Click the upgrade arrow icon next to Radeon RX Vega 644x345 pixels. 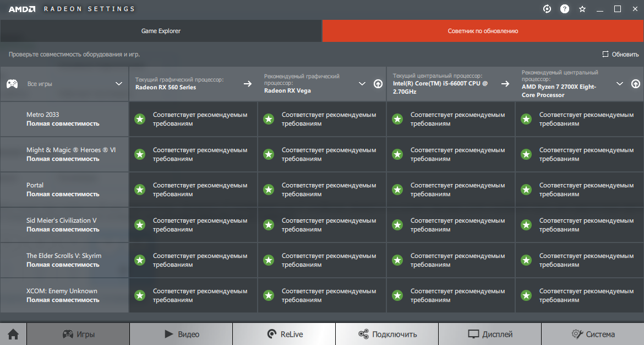click(x=378, y=83)
